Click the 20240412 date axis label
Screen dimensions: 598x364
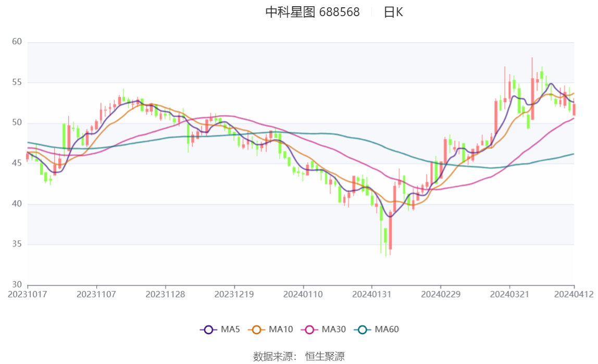coord(574,295)
